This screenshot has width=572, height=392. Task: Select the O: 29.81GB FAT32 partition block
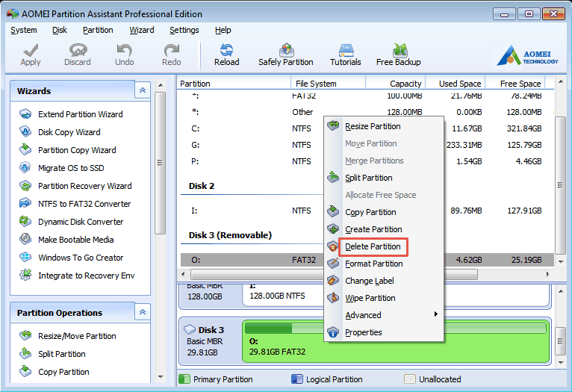pos(396,341)
